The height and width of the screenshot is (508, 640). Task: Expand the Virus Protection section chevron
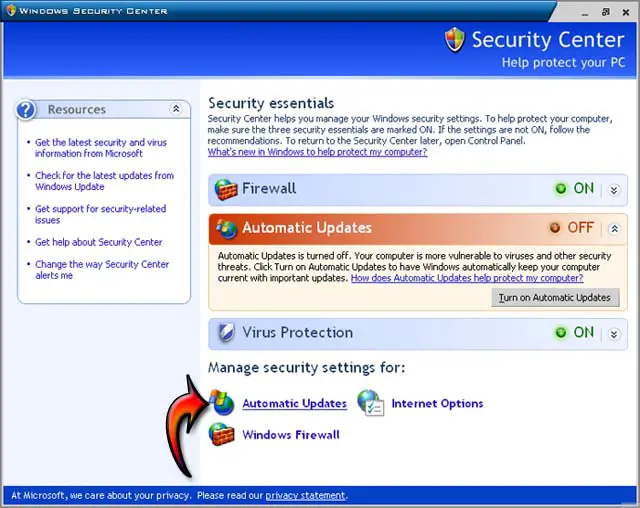tap(614, 334)
